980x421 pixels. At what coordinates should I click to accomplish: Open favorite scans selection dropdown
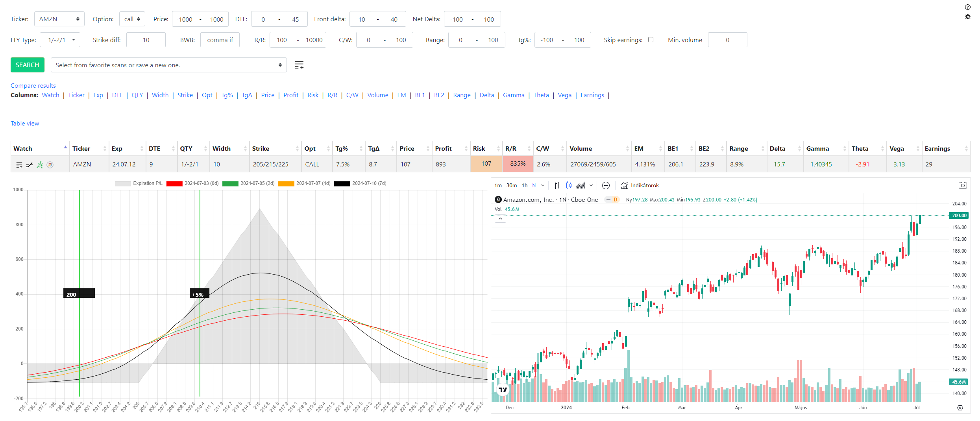[x=168, y=65]
